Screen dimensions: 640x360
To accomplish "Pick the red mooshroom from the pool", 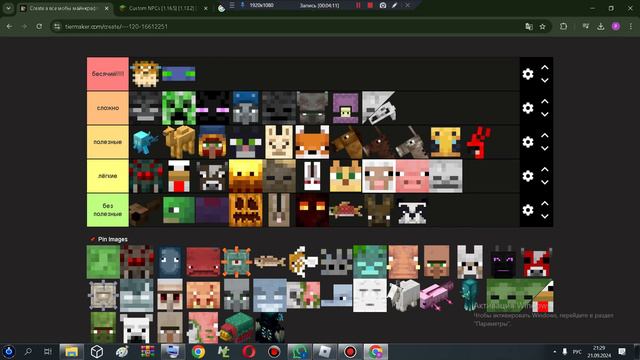I will click(x=536, y=262).
